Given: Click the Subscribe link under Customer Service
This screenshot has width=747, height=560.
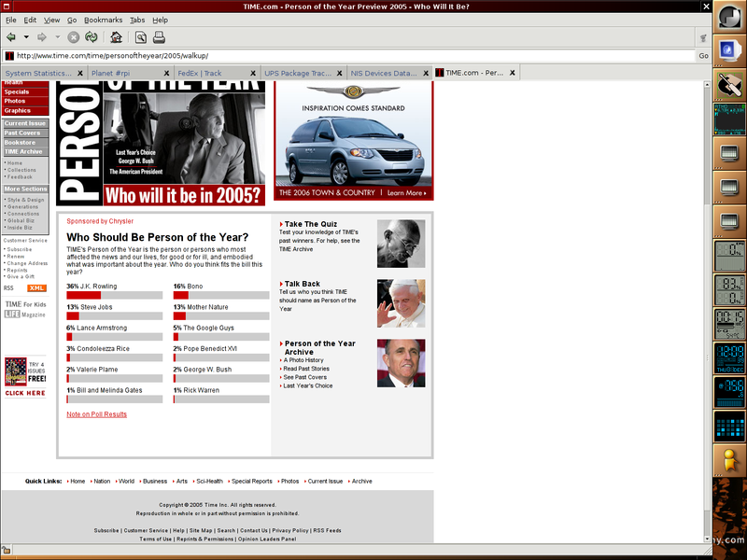Looking at the screenshot, I should pos(19,249).
